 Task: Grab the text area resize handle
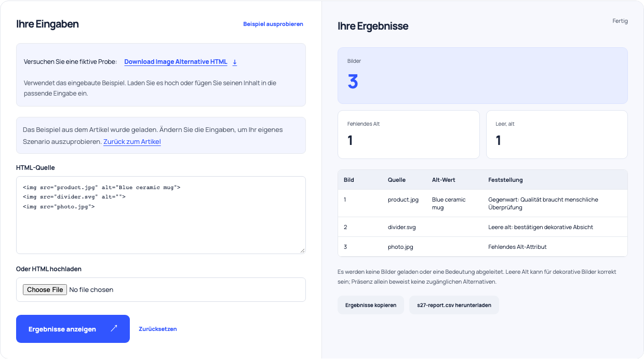coord(302,250)
